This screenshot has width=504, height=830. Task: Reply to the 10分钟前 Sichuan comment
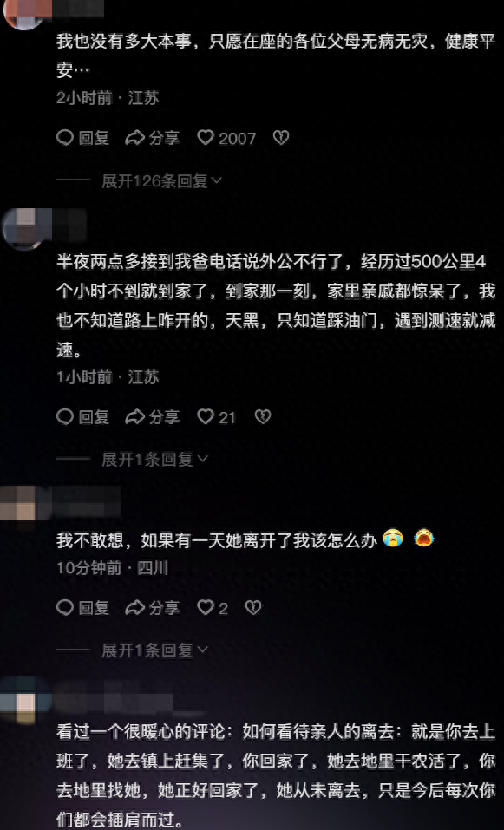click(82, 608)
